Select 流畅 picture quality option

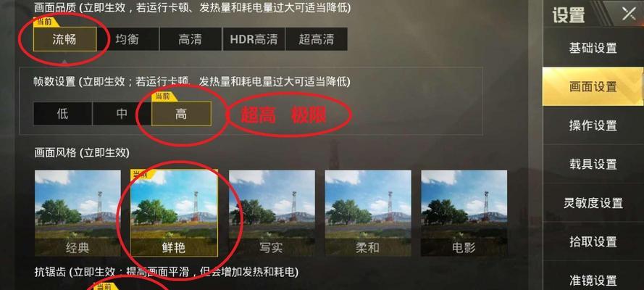pos(65,39)
